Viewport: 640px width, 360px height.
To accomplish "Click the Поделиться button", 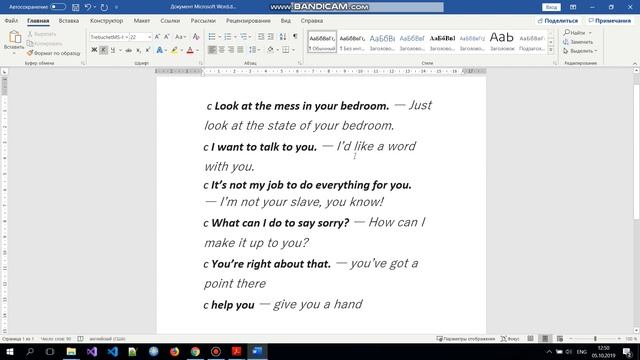I will tap(558, 20).
